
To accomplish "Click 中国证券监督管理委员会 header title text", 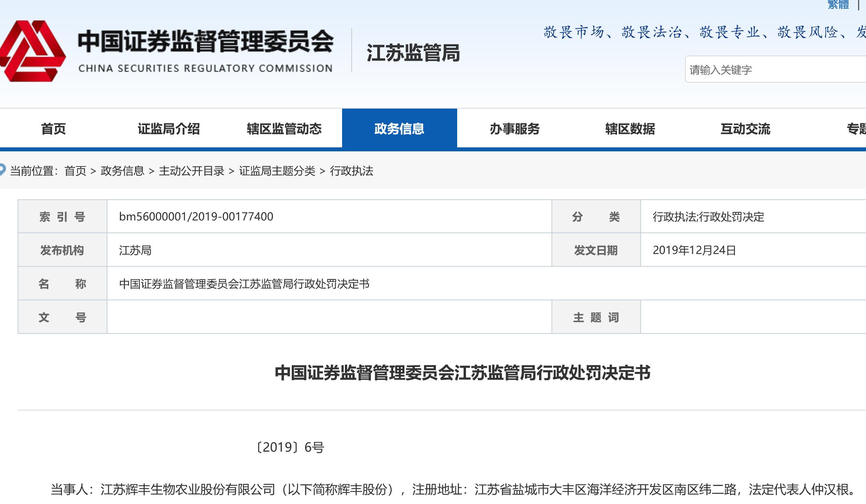I will [x=205, y=42].
